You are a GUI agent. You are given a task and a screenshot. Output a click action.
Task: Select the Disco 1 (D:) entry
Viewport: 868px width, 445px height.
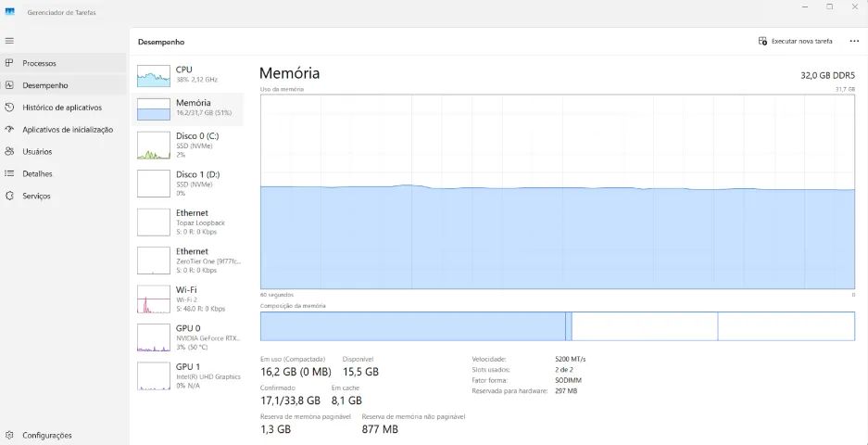pos(188,184)
